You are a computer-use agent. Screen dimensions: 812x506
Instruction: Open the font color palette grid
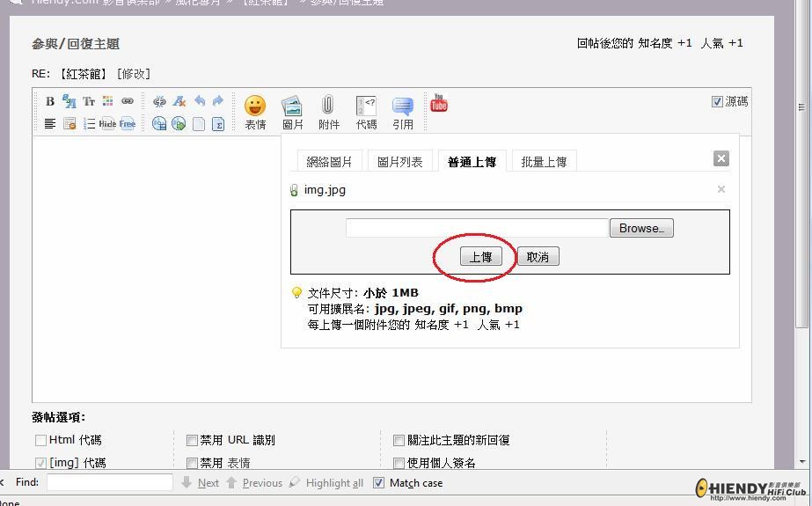point(107,101)
